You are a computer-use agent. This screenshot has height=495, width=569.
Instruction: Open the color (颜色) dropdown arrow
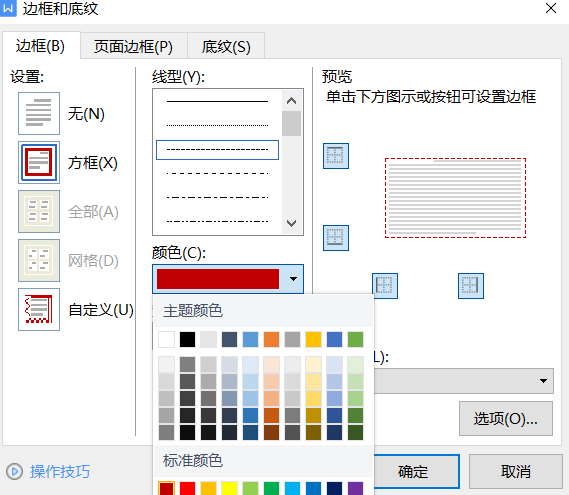293,279
